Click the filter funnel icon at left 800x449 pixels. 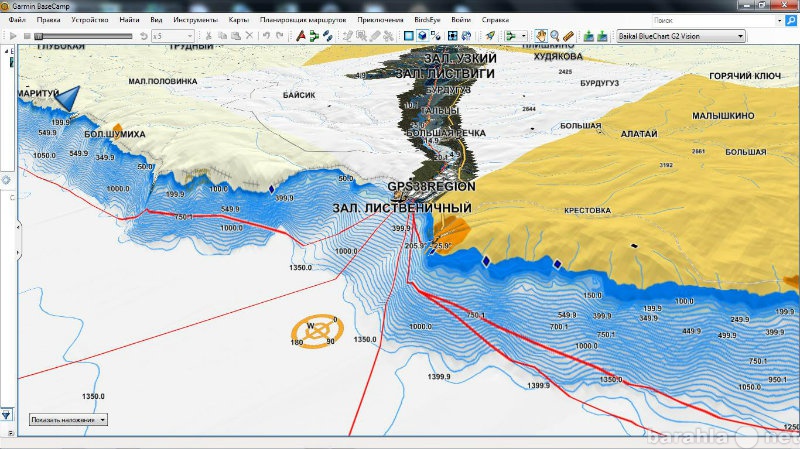[6, 415]
